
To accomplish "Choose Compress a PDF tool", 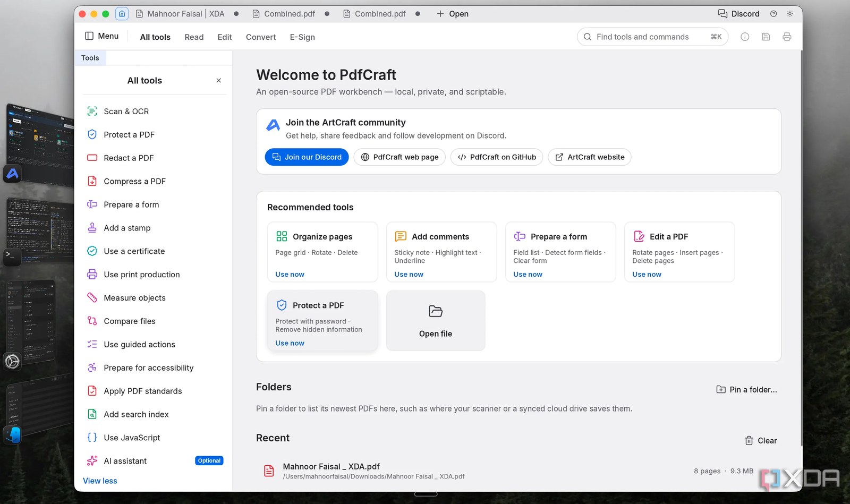I will click(x=155, y=182).
